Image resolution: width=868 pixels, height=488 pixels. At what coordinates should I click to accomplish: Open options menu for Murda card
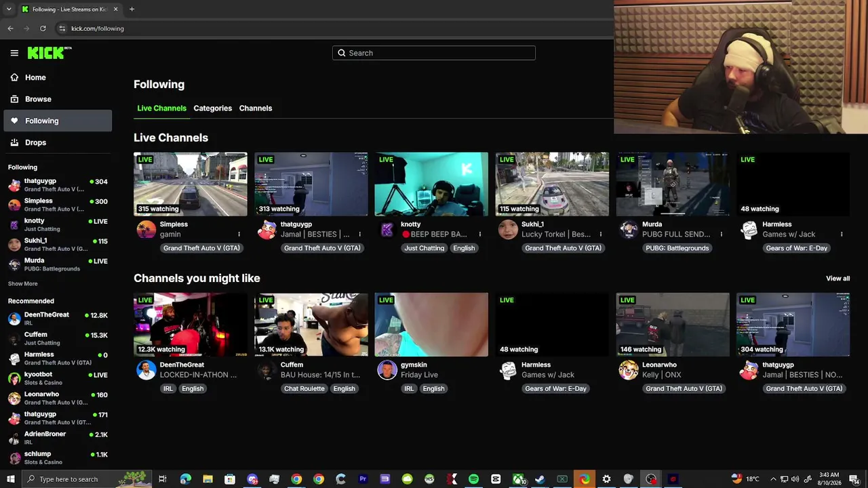point(722,235)
